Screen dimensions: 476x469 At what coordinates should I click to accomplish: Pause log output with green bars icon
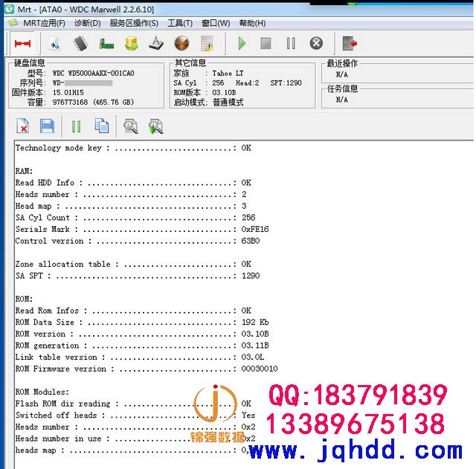[x=76, y=126]
